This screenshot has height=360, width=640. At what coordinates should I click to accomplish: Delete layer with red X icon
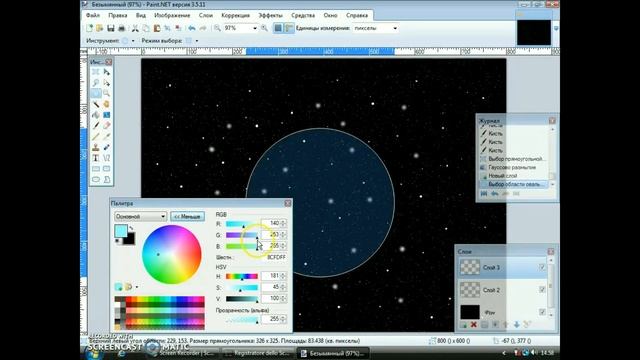(x=473, y=324)
